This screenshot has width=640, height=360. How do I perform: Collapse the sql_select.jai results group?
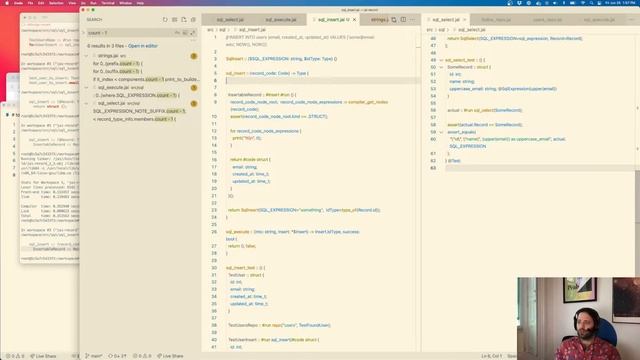[x=86, y=103]
